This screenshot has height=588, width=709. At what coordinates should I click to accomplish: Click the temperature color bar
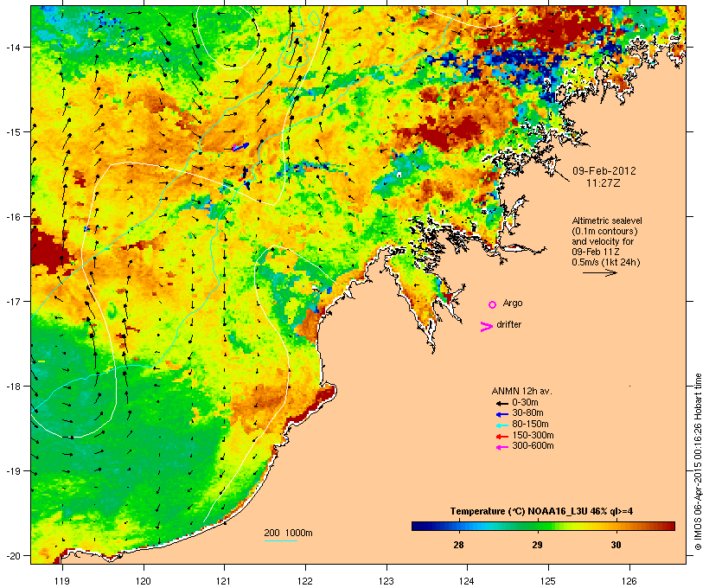point(543,526)
